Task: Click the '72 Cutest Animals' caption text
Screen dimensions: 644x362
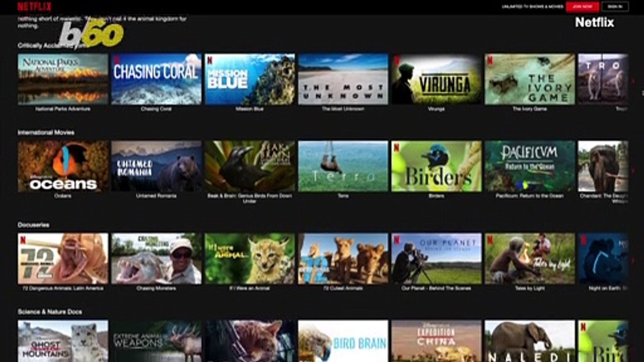Action: click(343, 288)
